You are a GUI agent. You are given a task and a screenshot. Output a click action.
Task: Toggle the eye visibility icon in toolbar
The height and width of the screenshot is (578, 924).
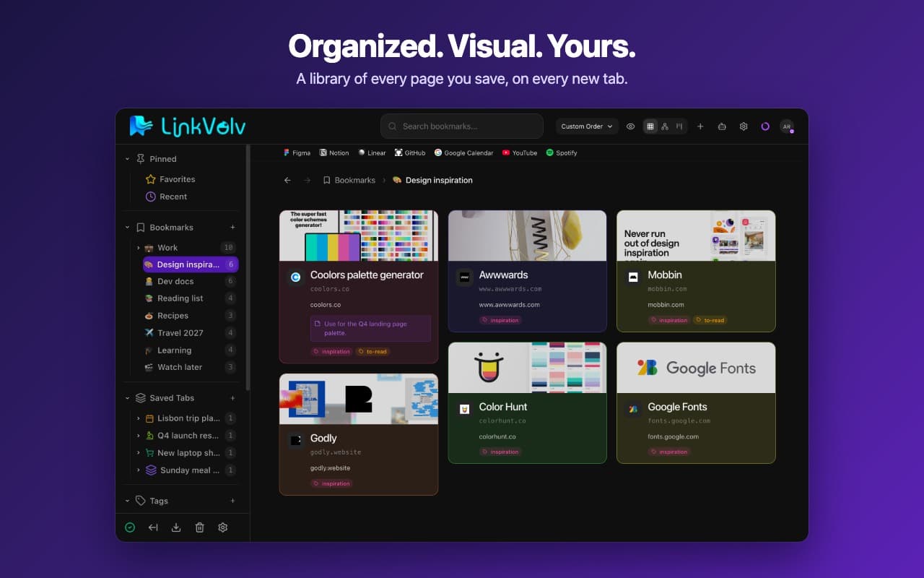point(630,126)
